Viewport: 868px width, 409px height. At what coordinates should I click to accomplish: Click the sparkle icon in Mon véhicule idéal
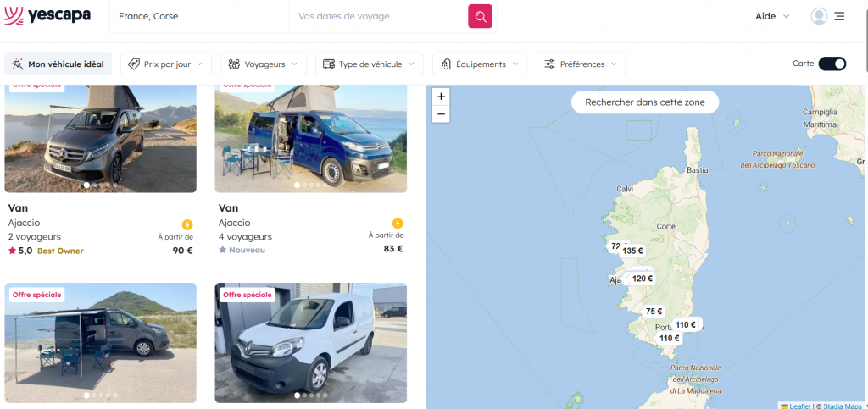(x=18, y=64)
